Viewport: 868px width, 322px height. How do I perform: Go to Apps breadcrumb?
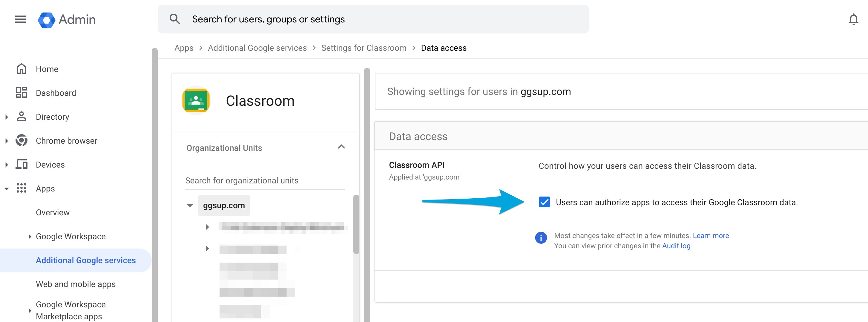(x=184, y=48)
